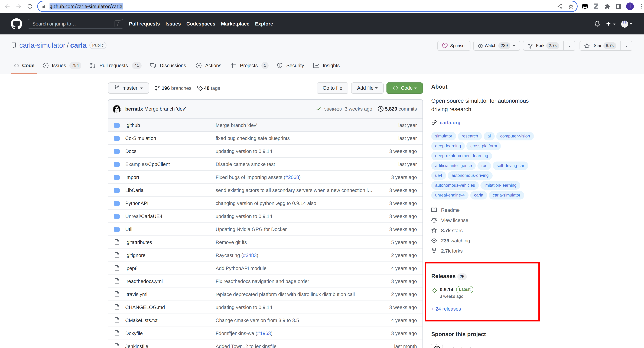Click the page share icon in the address bar

560,6
